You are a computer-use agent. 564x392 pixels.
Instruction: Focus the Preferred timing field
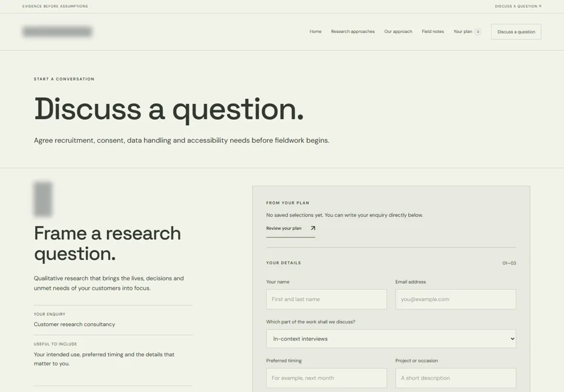pyautogui.click(x=326, y=378)
